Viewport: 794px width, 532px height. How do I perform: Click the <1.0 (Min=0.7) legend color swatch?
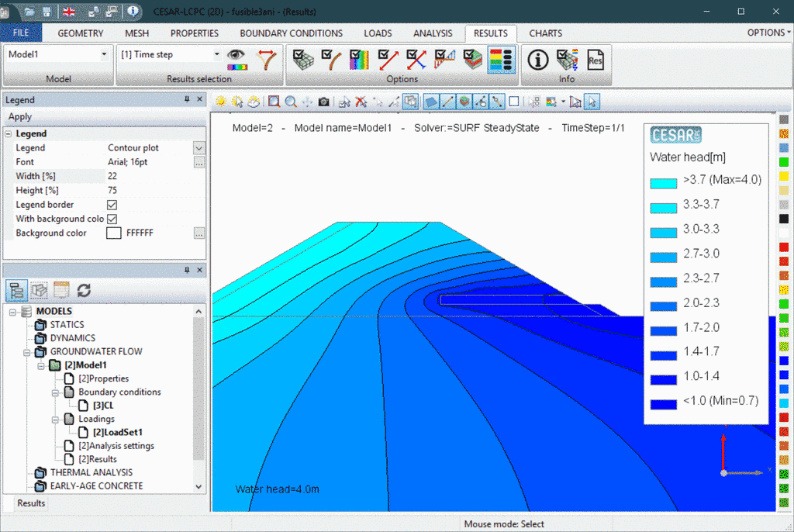[x=664, y=404]
